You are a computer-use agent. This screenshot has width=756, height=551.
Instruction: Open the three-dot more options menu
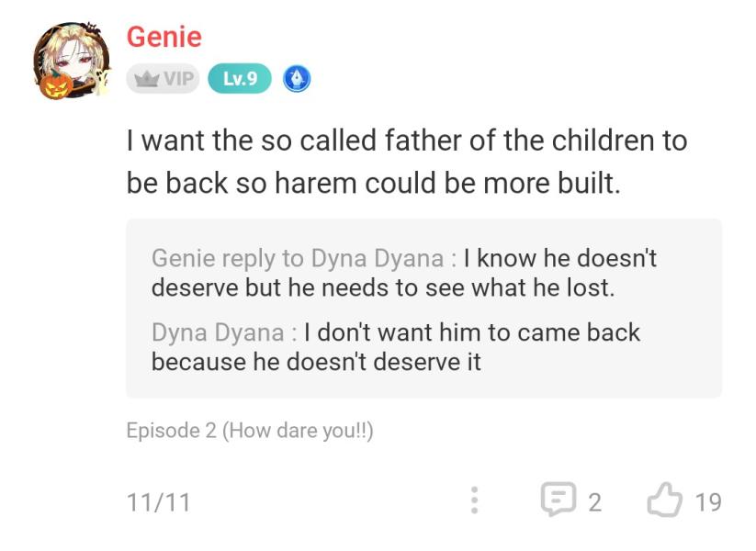click(x=474, y=500)
